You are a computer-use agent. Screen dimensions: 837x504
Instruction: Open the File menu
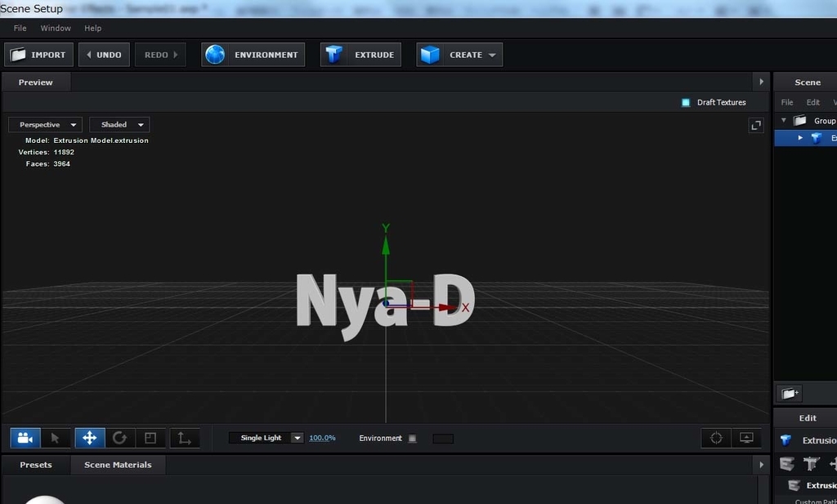click(20, 29)
